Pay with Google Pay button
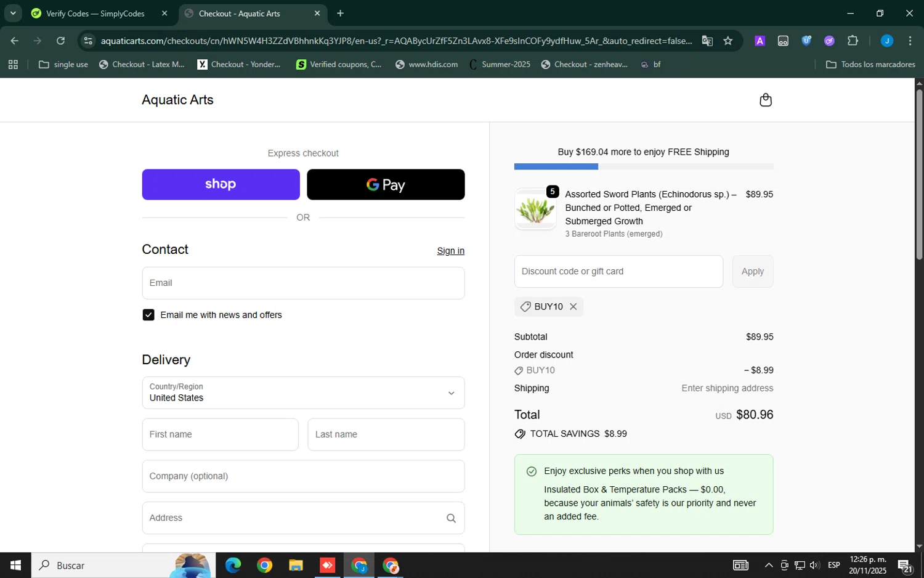 [386, 184]
